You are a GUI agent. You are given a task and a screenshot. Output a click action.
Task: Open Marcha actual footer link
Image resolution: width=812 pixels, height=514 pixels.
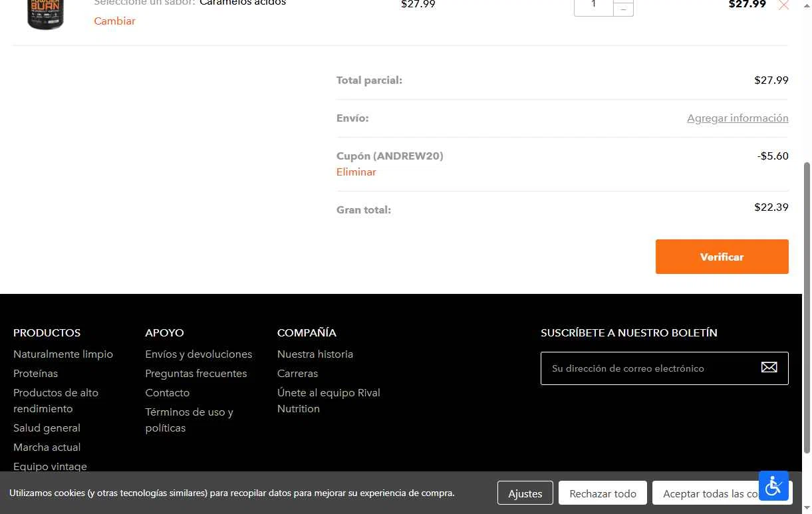click(x=47, y=448)
